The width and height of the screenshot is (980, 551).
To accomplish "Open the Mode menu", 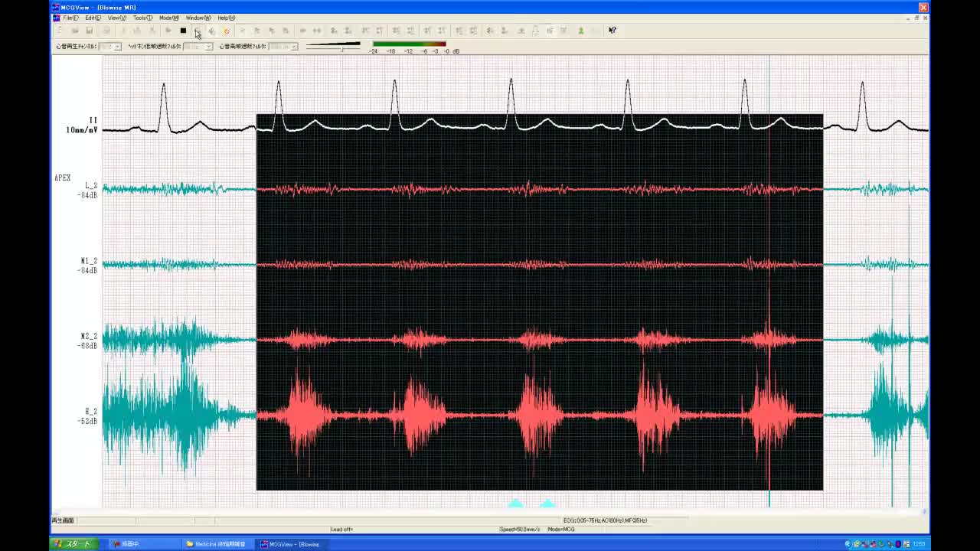I will click(x=168, y=18).
